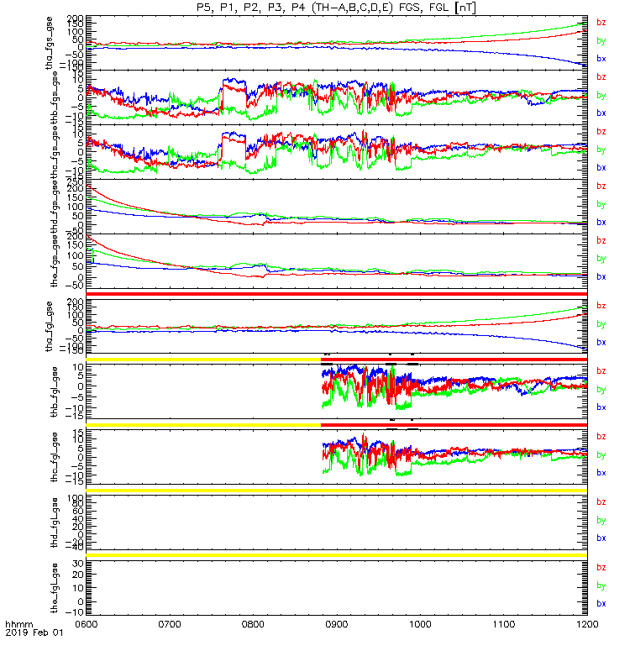
Task: Click the 0800 time axis tick label
Action: click(x=254, y=624)
